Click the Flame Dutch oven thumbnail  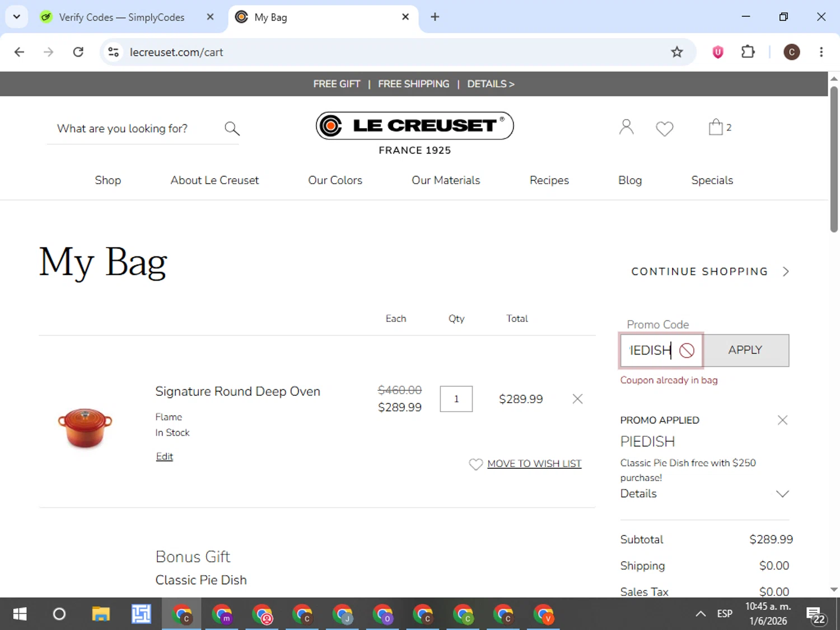point(85,427)
